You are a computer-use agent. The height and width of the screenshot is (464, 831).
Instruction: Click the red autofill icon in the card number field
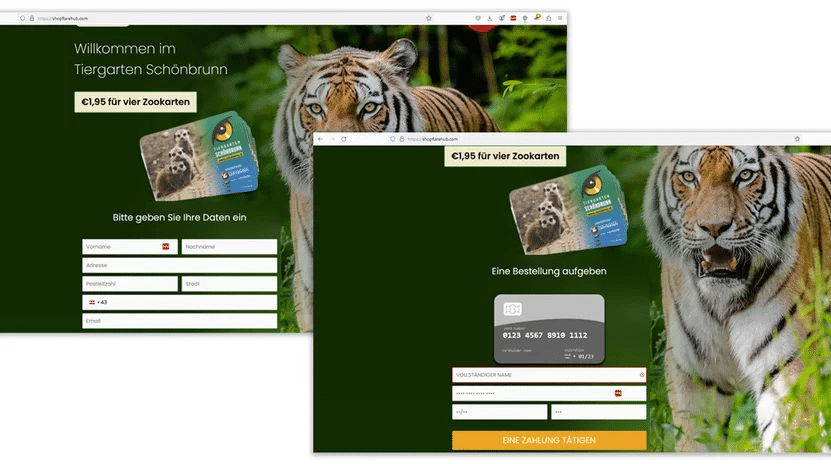(618, 393)
